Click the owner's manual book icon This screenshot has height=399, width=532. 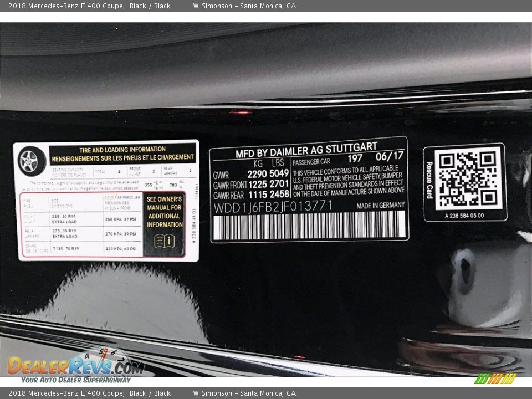pyautogui.click(x=164, y=241)
